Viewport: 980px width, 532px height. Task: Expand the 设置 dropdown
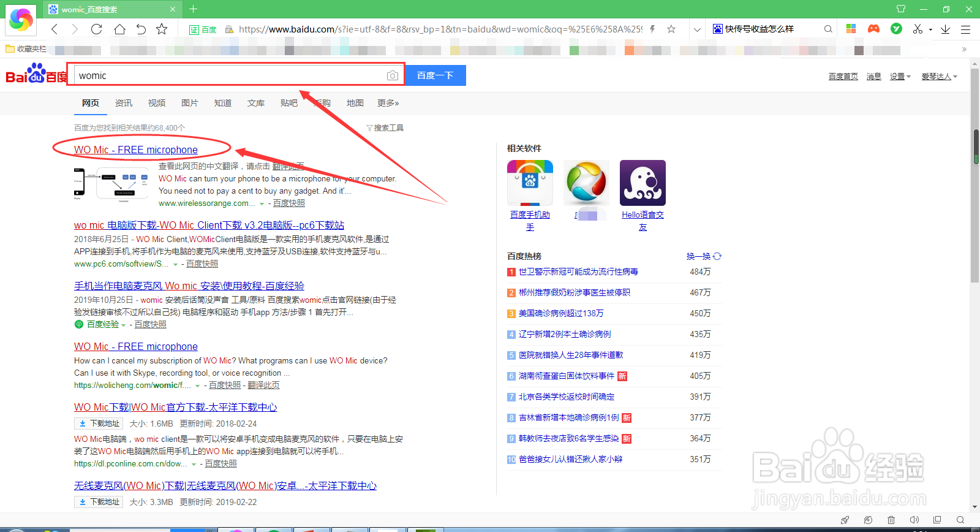pyautogui.click(x=900, y=77)
